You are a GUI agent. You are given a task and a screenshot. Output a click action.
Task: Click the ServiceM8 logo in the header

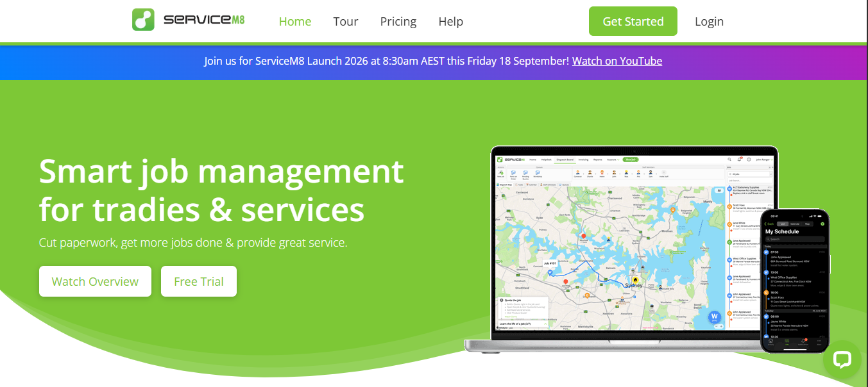click(188, 19)
